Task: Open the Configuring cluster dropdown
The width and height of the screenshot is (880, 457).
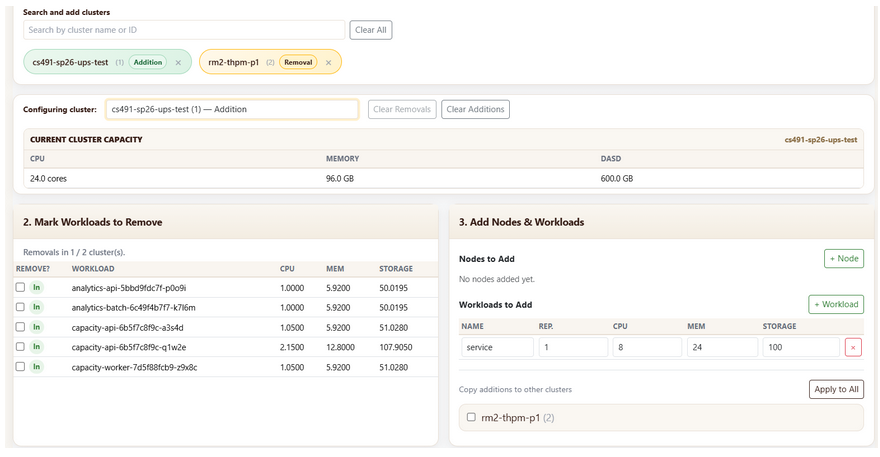Action: (232, 109)
